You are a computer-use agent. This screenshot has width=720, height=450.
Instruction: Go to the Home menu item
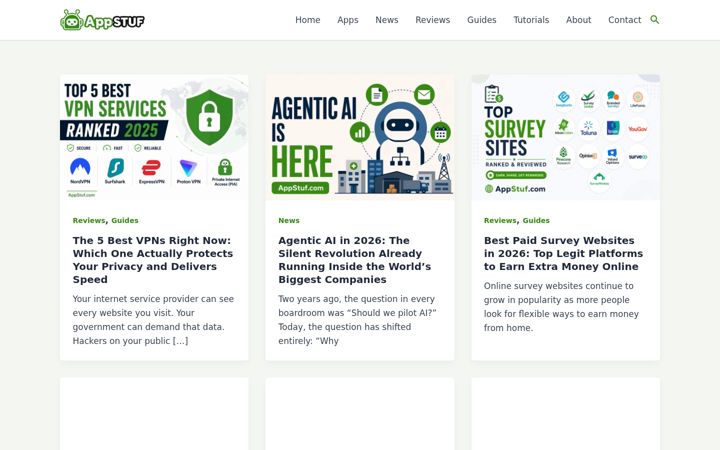[x=308, y=20]
